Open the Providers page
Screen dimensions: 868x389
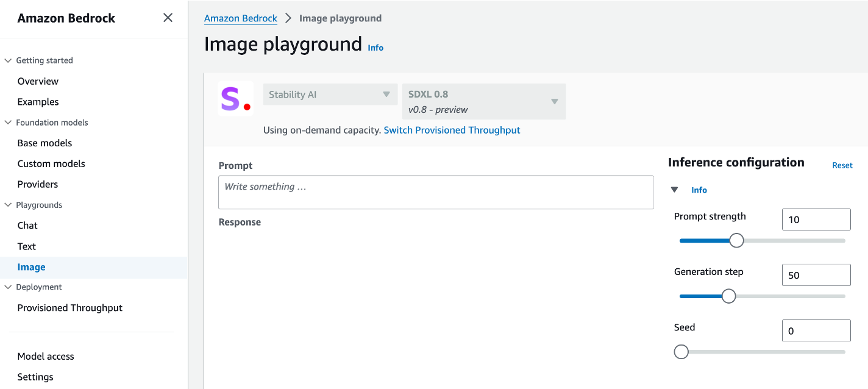[38, 184]
